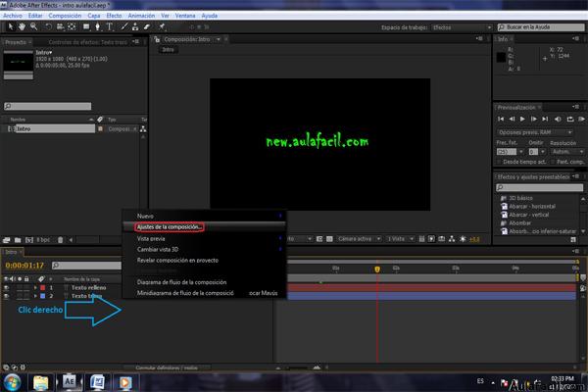
Task: Play the preview with the Play button
Action: 522,119
